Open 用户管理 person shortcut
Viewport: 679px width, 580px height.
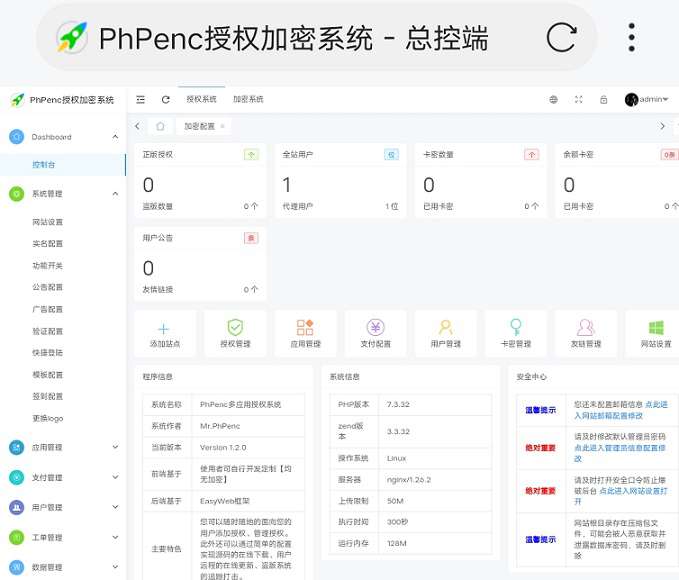tap(446, 327)
